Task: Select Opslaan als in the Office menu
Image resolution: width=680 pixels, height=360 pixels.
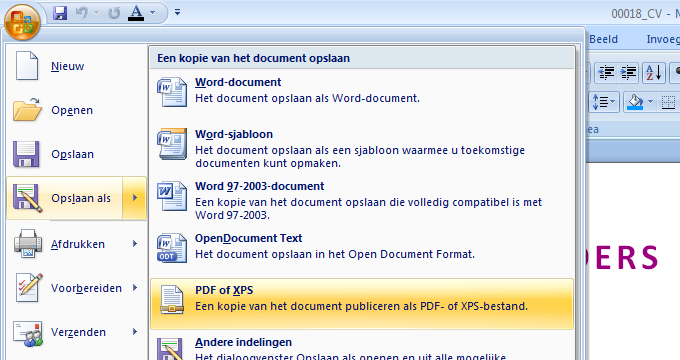Action: pyautogui.click(x=65, y=198)
